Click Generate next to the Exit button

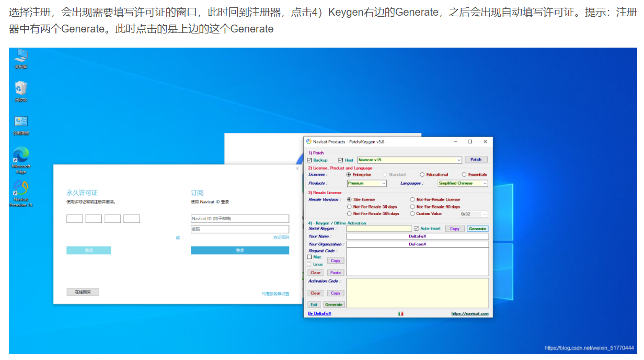pos(334,305)
